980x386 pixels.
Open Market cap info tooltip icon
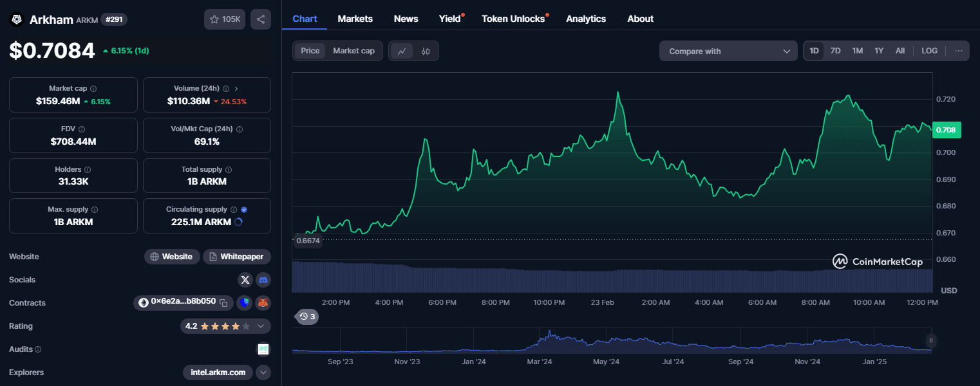[93, 89]
